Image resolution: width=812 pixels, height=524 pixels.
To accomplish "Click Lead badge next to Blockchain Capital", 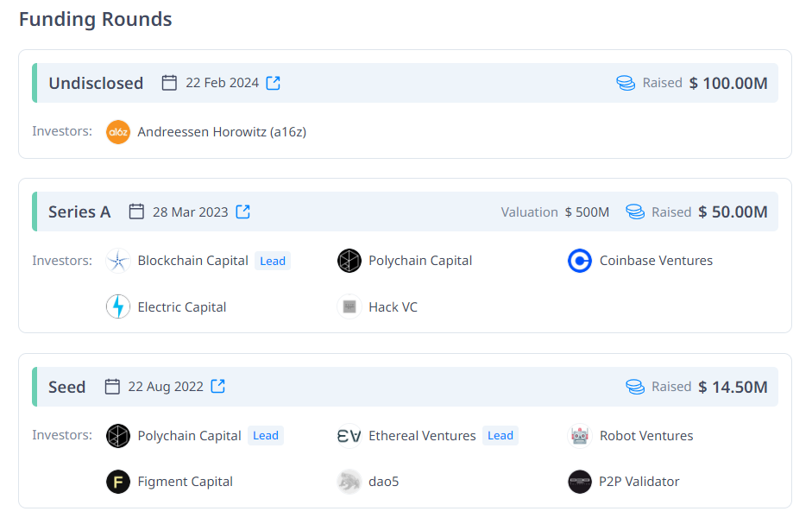I will tap(273, 261).
